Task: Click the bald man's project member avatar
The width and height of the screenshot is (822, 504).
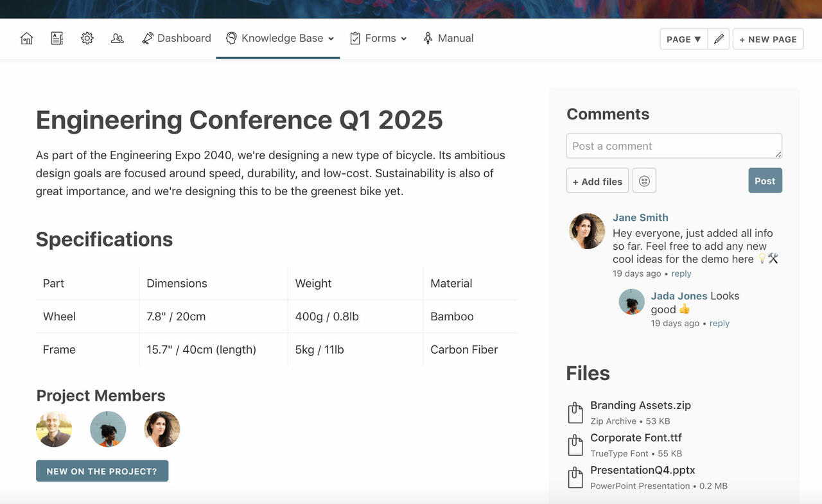Action: tap(54, 429)
